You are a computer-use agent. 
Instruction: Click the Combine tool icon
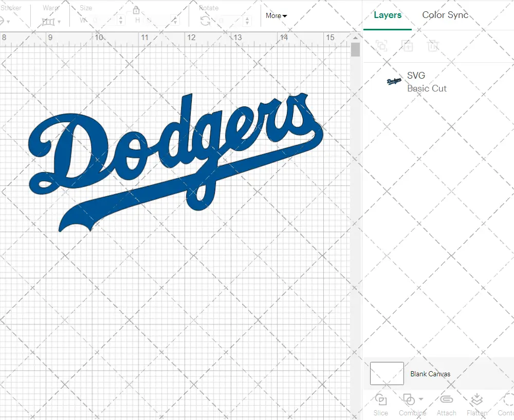click(x=409, y=399)
